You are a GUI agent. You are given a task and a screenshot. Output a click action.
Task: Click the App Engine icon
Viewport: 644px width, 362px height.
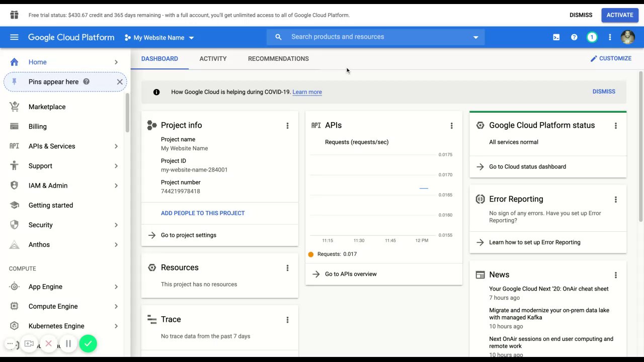tap(14, 287)
